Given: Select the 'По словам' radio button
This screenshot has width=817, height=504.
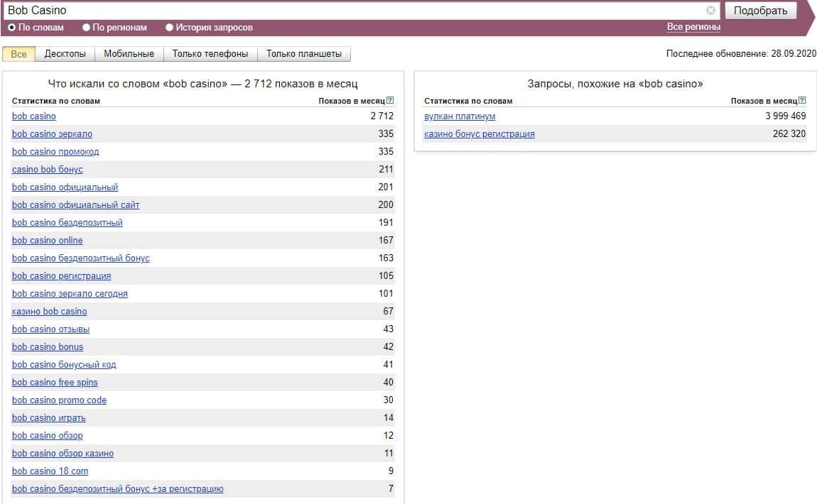Looking at the screenshot, I should point(11,28).
